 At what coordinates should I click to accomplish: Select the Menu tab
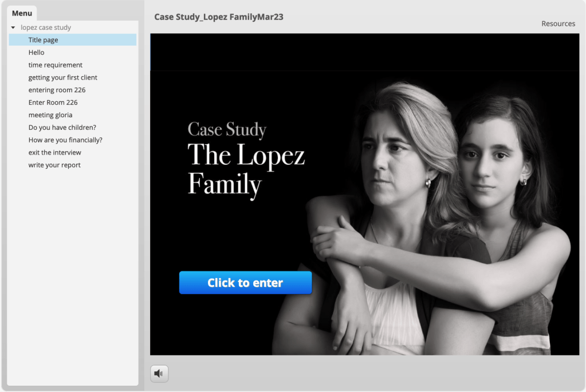coord(22,13)
